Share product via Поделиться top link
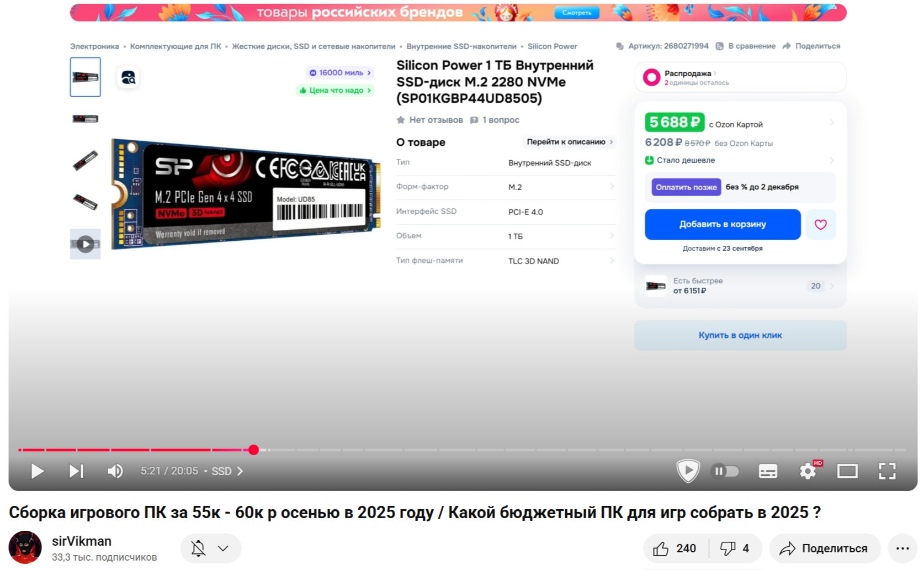The height and width of the screenshot is (570, 924). [x=811, y=46]
